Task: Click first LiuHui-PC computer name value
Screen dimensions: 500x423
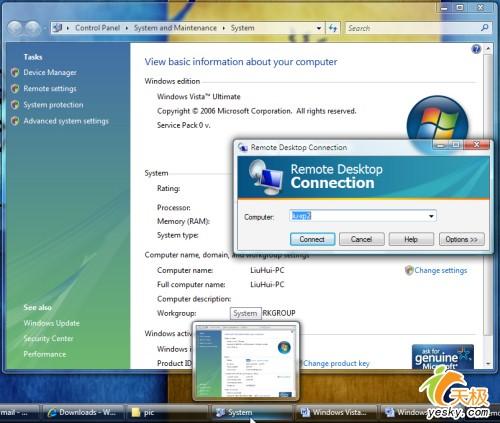Action: 267,270
